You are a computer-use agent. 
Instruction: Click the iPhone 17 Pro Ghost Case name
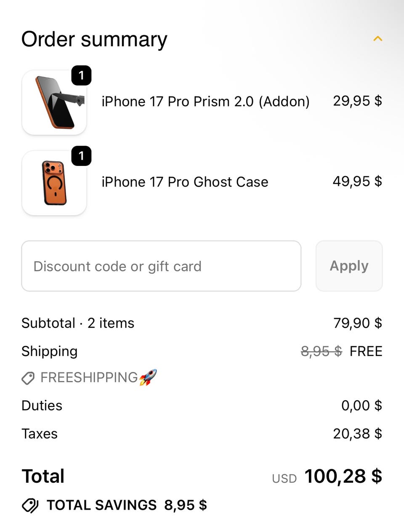click(185, 182)
